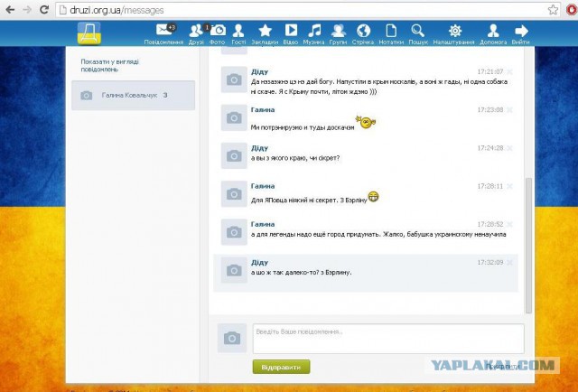This screenshot has height=392, width=578.
Task: Click the site logo in the header
Action: [x=89, y=33]
